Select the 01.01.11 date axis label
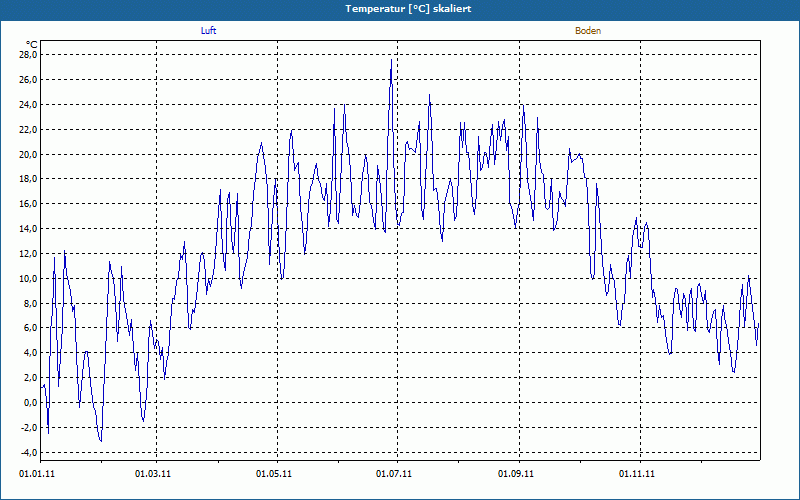 (x=37, y=474)
